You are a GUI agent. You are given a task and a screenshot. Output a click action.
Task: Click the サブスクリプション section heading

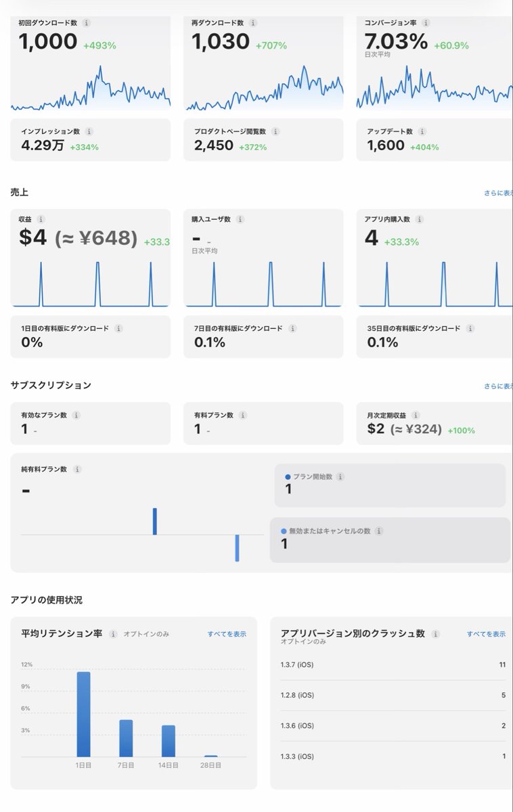pos(51,386)
